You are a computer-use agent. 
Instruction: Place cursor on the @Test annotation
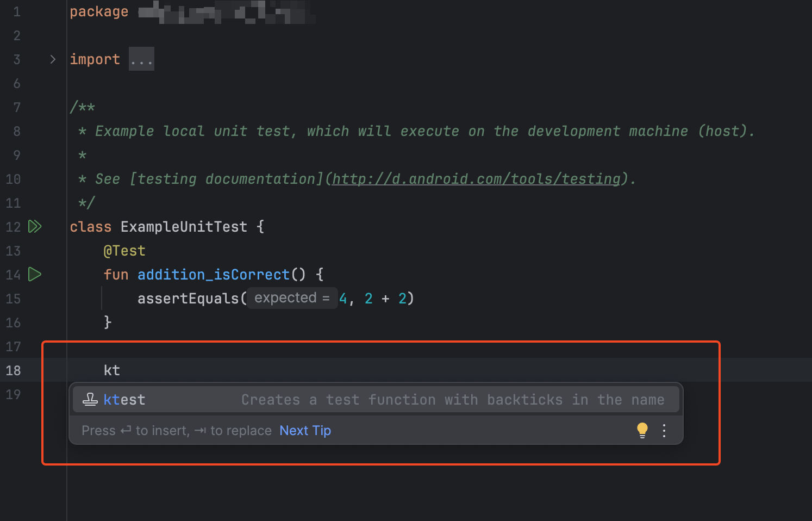point(124,251)
